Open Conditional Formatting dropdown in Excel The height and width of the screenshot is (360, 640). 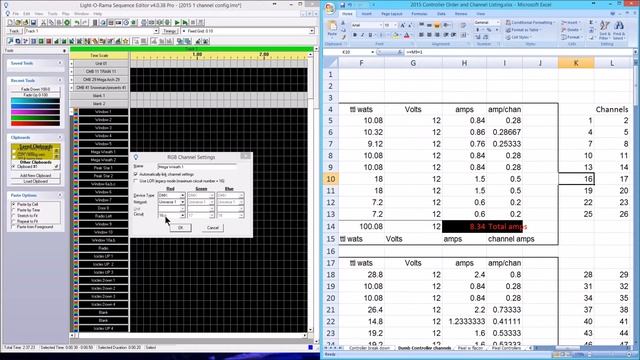tap(531, 22)
